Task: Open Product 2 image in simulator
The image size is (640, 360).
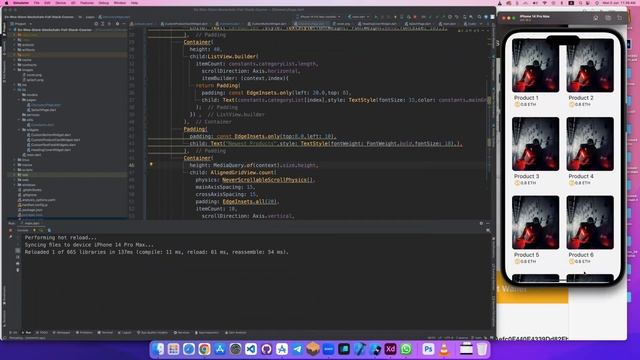Action: 590,65
